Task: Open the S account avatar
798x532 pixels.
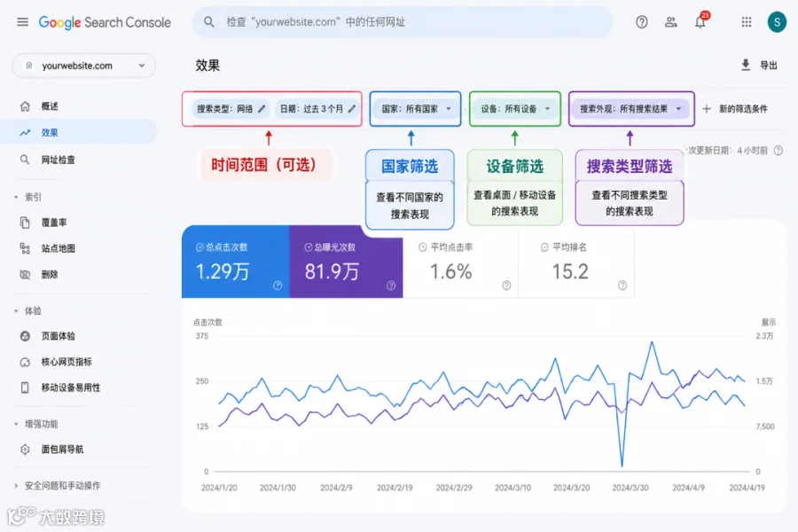Action: point(777,22)
